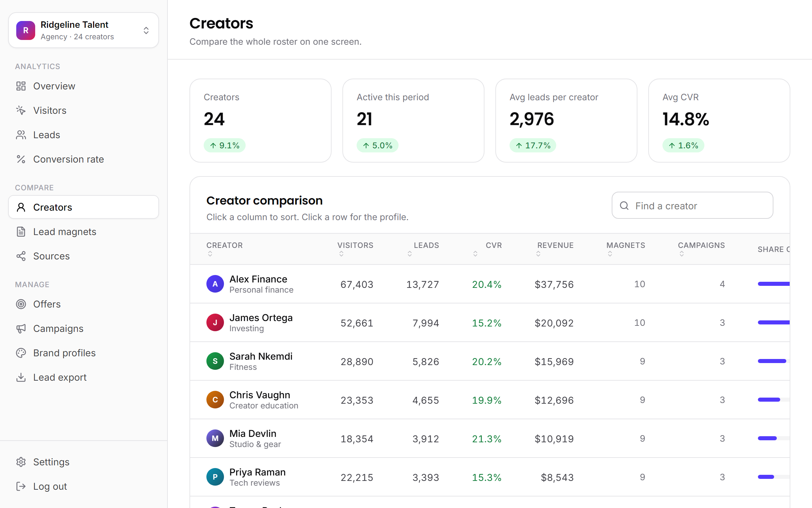Click the Offers target icon
812x508 pixels.
(x=21, y=304)
